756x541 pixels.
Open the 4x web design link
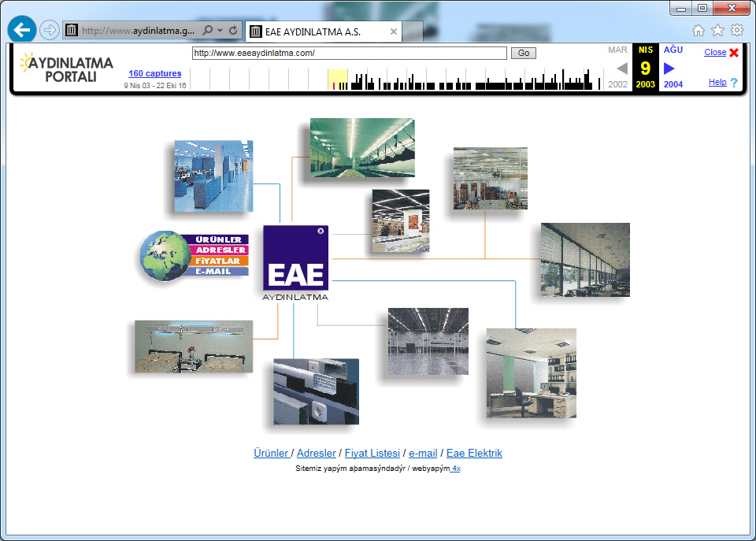[x=456, y=469]
